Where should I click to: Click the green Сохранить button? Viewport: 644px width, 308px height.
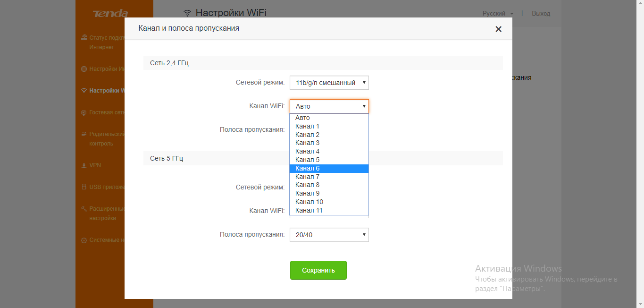point(318,270)
